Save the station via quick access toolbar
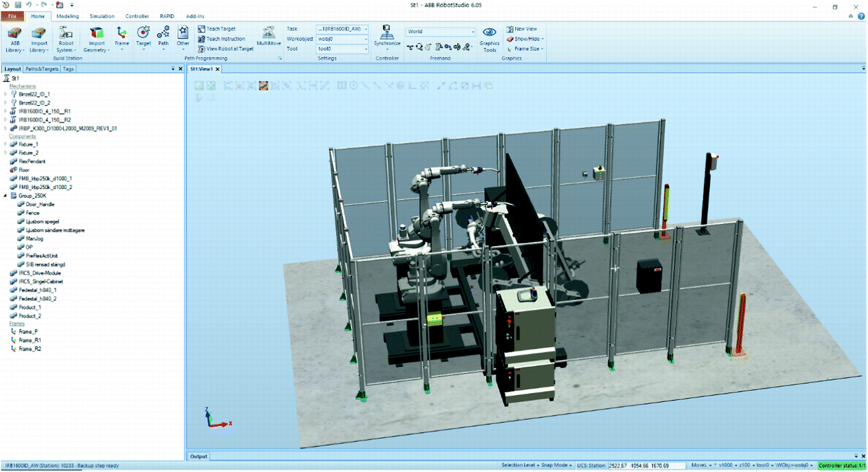The image size is (868, 472). pyautogui.click(x=18, y=5)
